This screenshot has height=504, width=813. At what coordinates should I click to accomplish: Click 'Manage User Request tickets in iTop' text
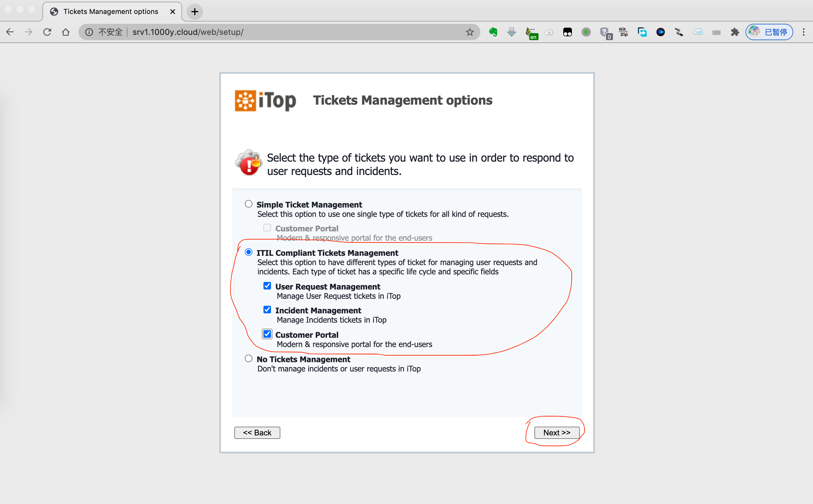(338, 296)
